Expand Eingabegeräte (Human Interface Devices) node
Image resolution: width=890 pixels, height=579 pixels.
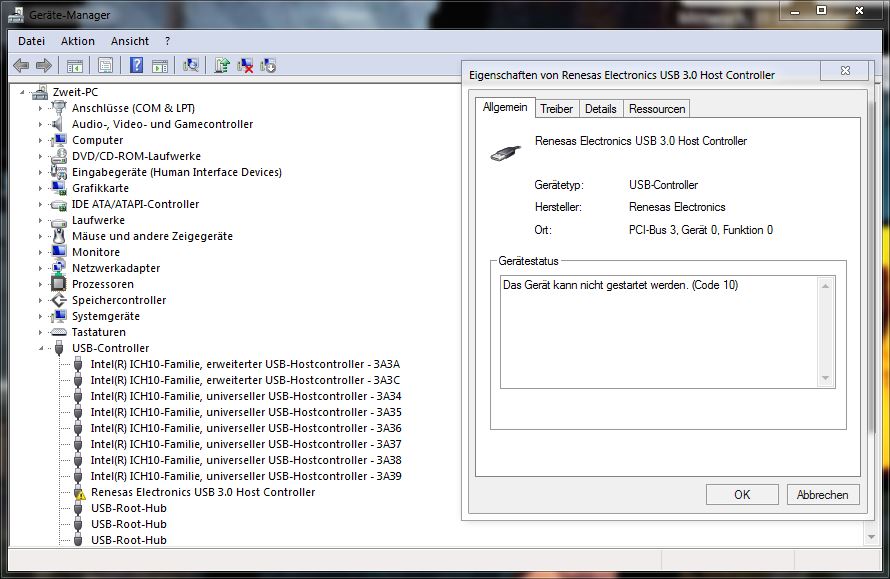[40, 172]
